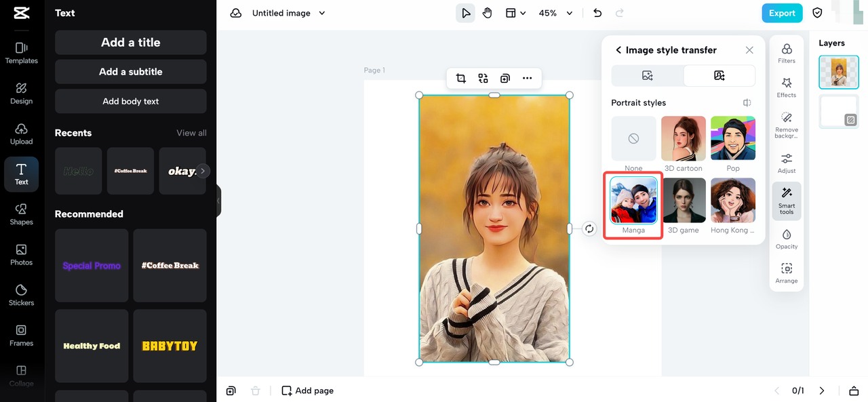Select the okay recent text style
868x402 pixels.
click(182, 171)
